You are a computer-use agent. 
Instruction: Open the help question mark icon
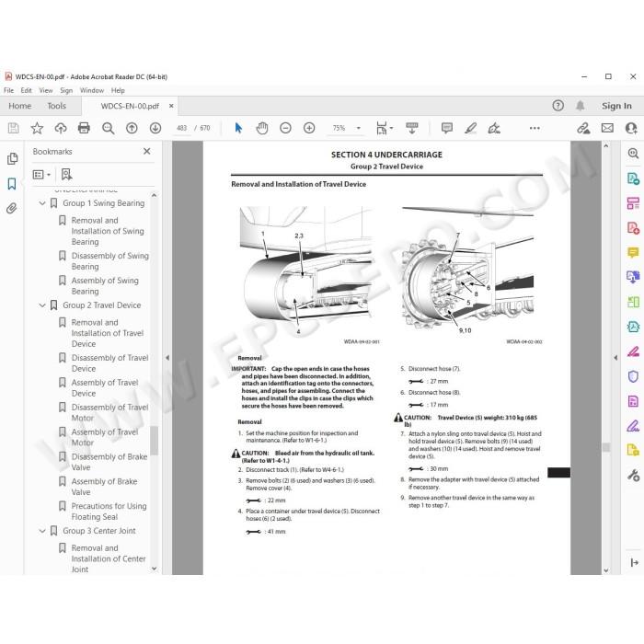click(x=558, y=106)
